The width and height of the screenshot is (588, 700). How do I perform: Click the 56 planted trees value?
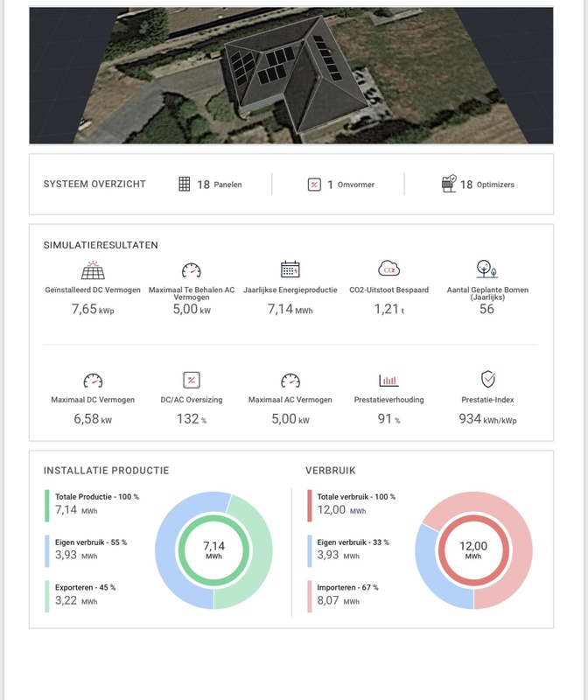point(486,309)
